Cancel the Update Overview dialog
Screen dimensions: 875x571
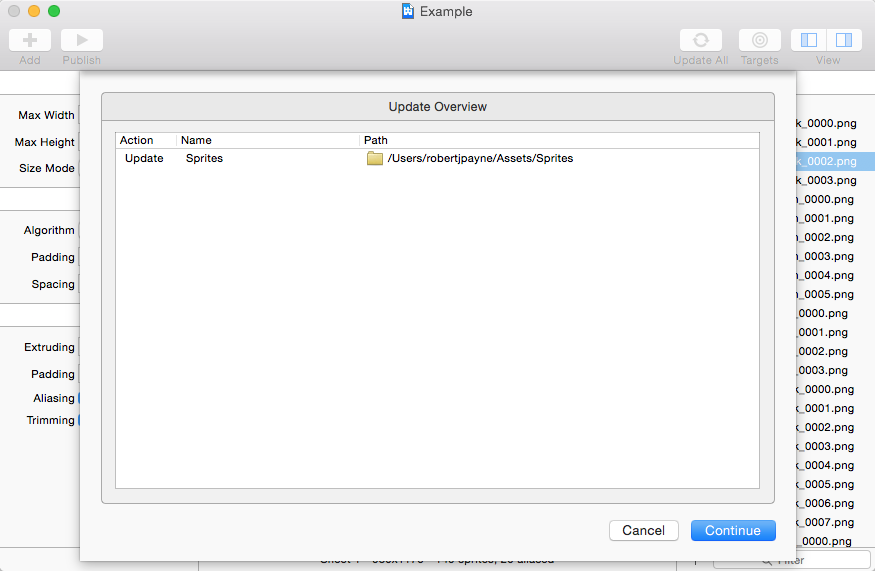point(643,530)
